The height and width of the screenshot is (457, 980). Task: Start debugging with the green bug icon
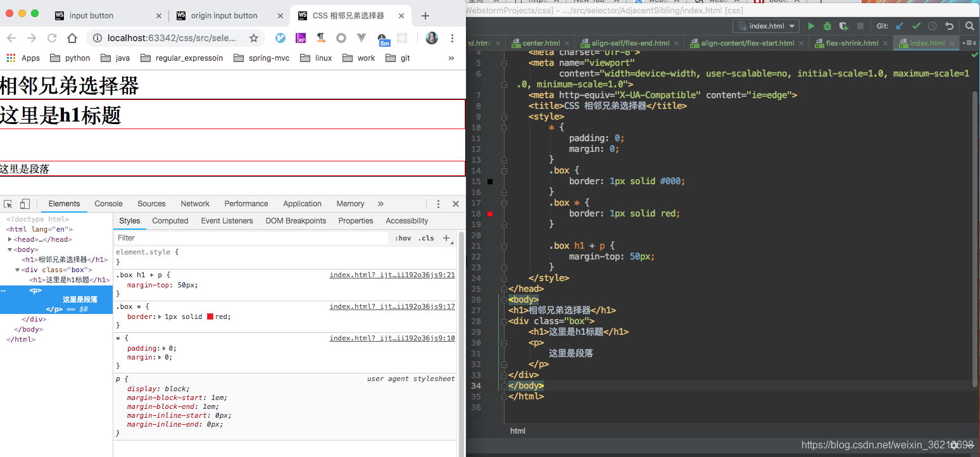click(827, 26)
